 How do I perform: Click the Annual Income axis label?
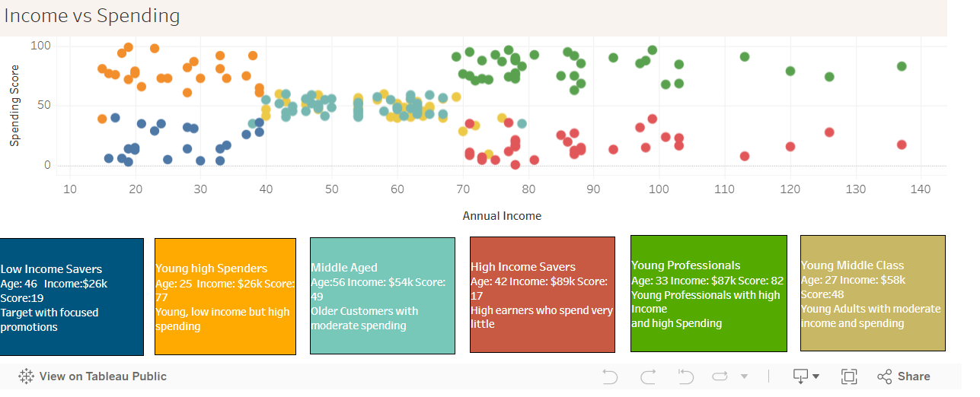[x=502, y=216]
